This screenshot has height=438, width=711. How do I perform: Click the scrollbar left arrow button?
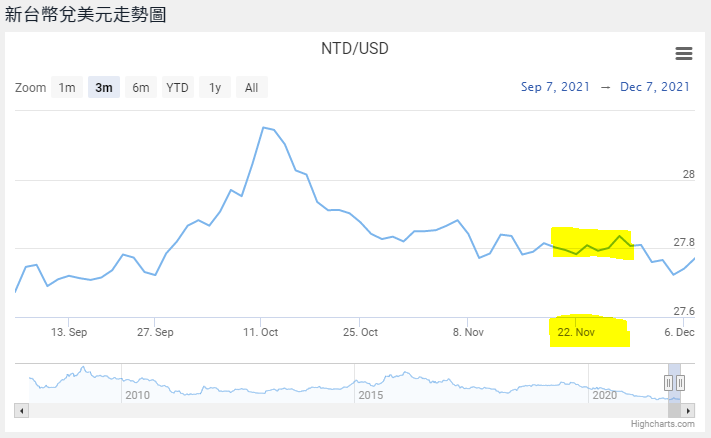[x=21, y=410]
